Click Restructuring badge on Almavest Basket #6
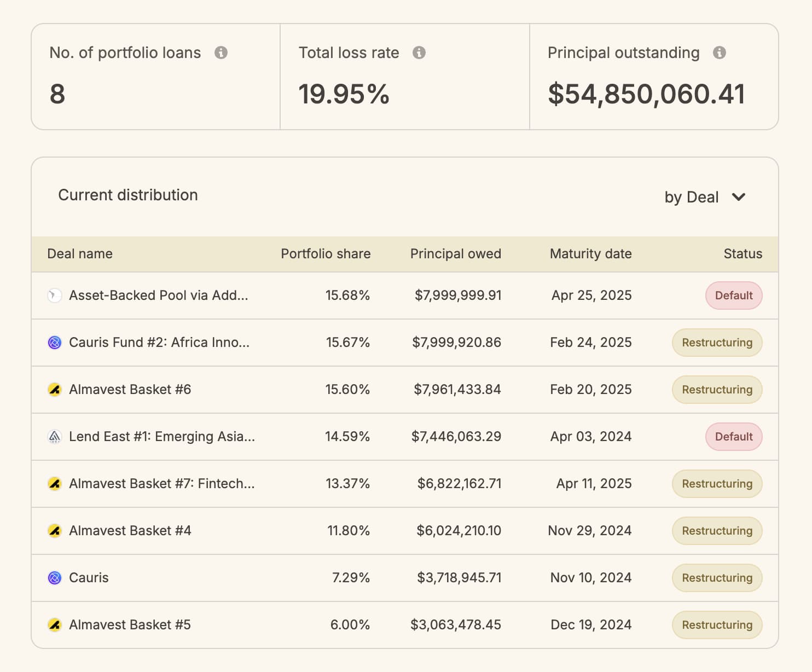Image resolution: width=812 pixels, height=672 pixels. point(717,390)
